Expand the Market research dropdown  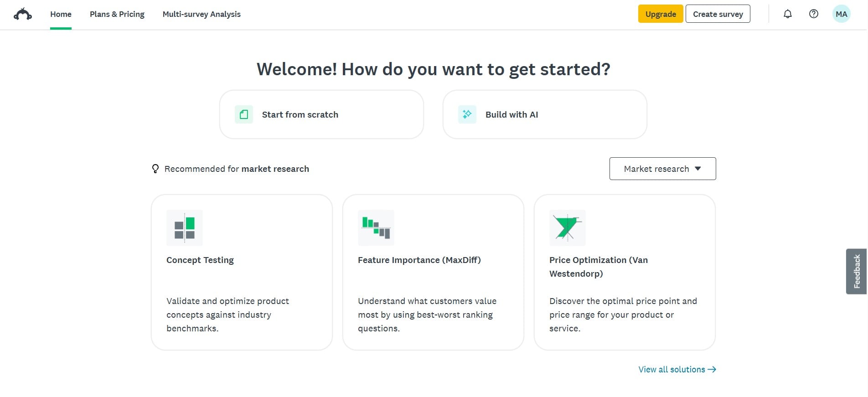pyautogui.click(x=662, y=169)
